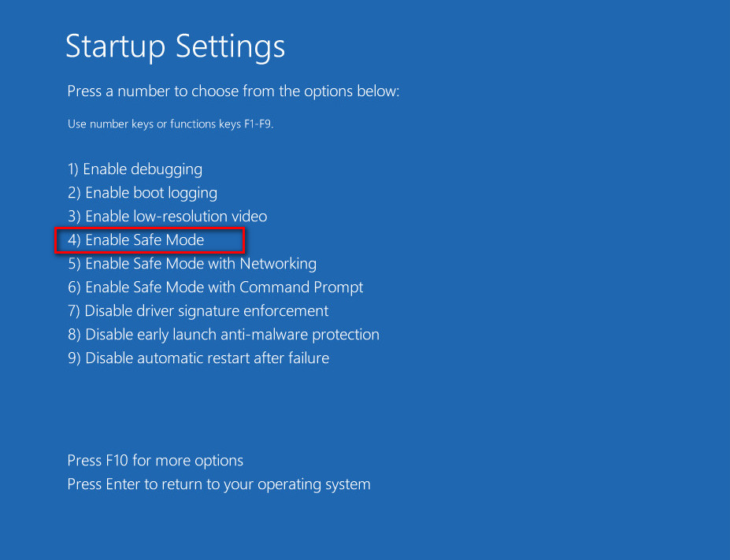The height and width of the screenshot is (560, 730).
Task: Choose Disable driver signature enforcement
Action: tap(198, 311)
